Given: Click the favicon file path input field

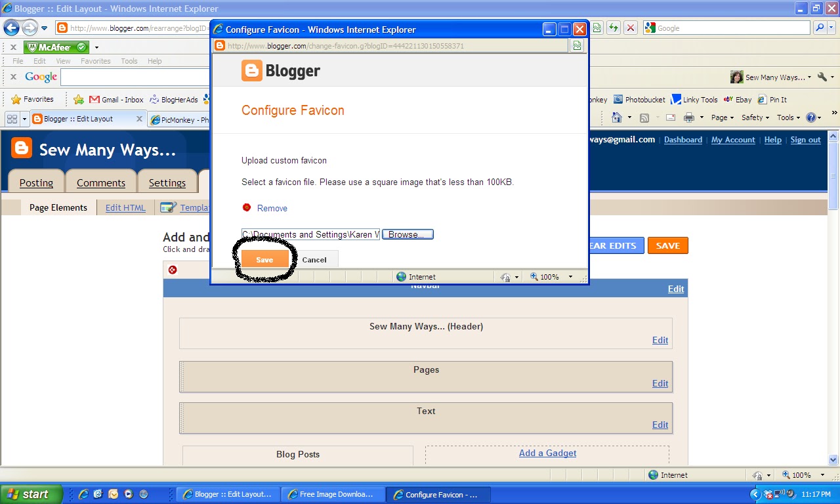Looking at the screenshot, I should pyautogui.click(x=310, y=234).
